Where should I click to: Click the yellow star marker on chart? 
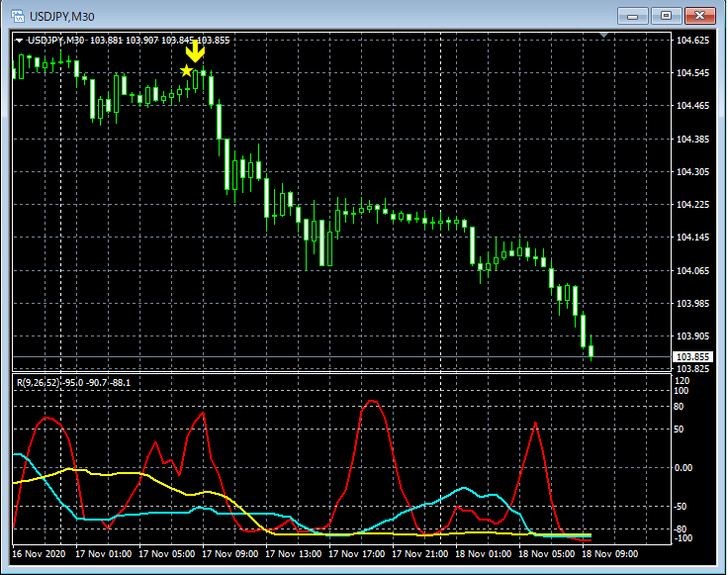pos(186,70)
